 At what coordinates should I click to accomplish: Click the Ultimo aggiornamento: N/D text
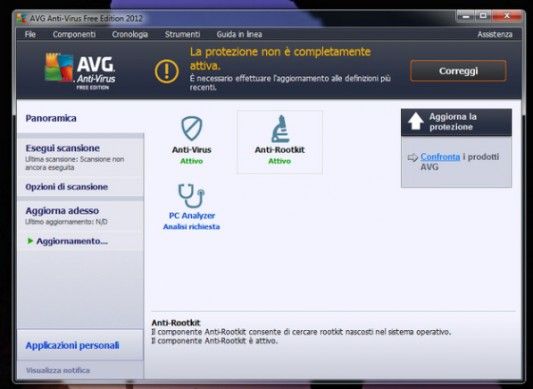(x=66, y=222)
